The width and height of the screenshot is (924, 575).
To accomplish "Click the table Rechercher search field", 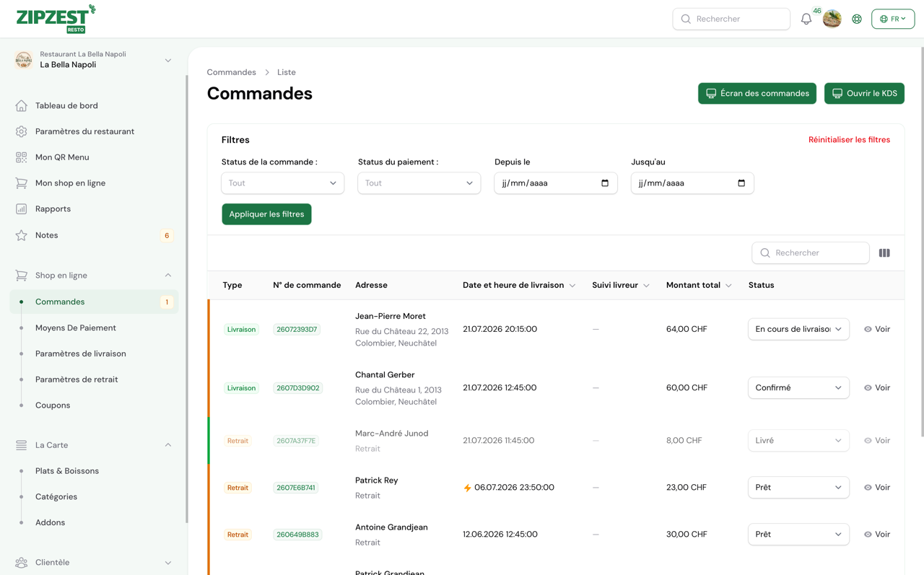I will pyautogui.click(x=811, y=253).
